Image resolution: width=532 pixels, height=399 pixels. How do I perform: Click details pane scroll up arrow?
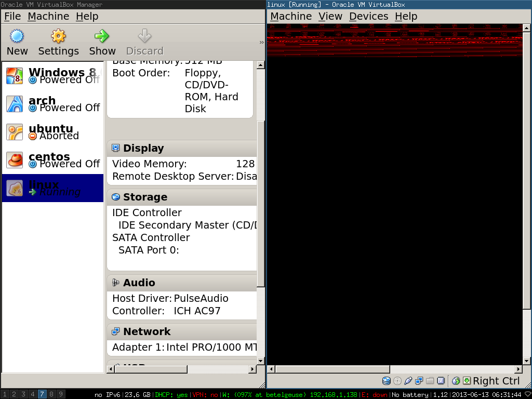click(261, 65)
